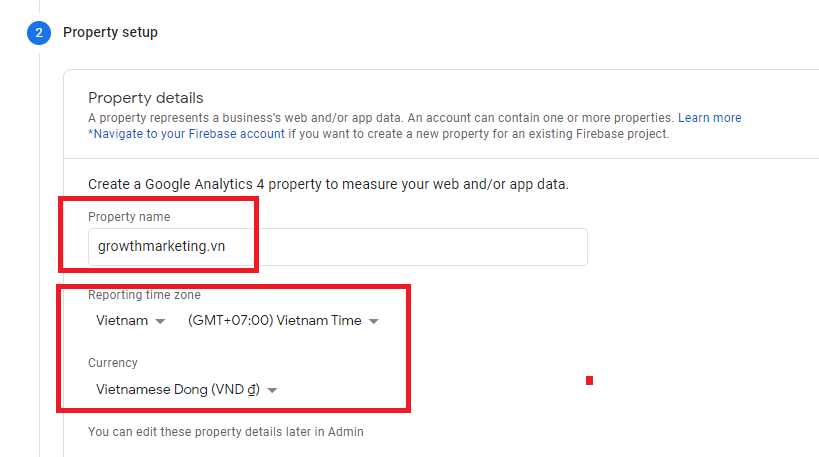Viewport: 819px width, 457px height.
Task: Focus the Property name text field
Action: [338, 247]
